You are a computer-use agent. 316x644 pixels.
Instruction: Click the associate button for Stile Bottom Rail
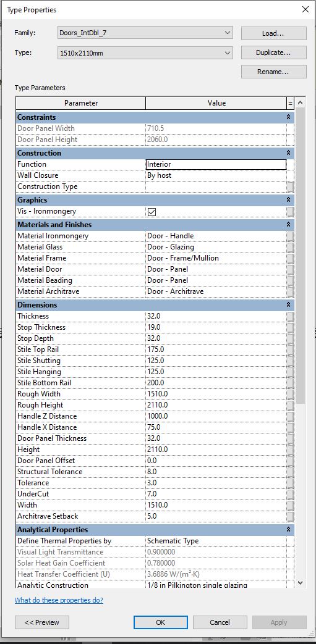pyautogui.click(x=291, y=383)
